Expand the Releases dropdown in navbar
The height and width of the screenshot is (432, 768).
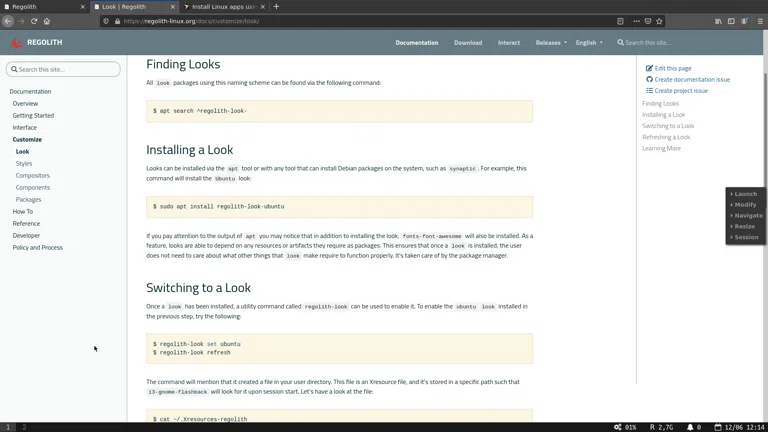pyautogui.click(x=551, y=43)
